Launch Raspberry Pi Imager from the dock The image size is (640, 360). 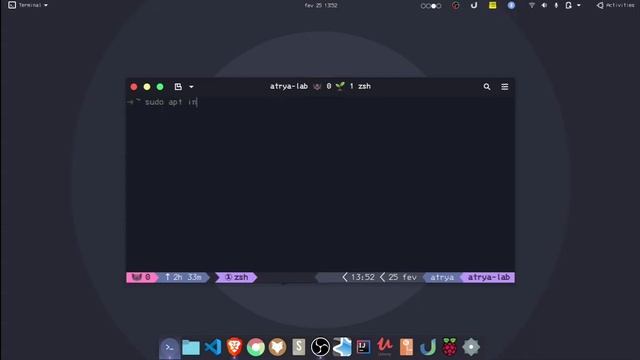click(x=449, y=347)
